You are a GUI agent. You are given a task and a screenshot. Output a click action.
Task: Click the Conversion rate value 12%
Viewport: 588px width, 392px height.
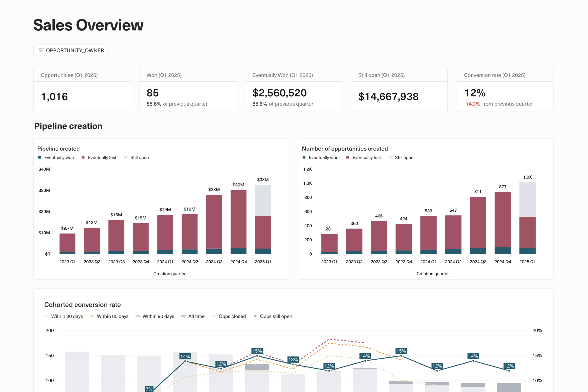pyautogui.click(x=475, y=93)
